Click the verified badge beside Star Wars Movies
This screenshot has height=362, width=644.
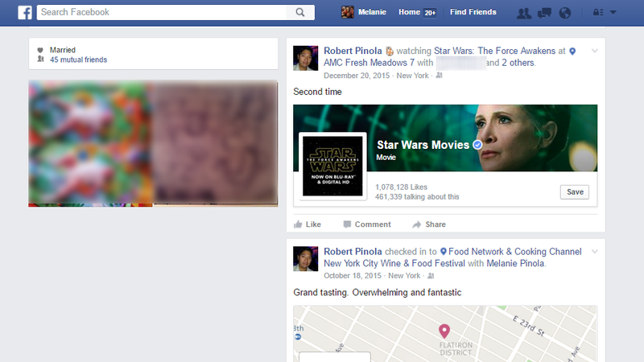tap(477, 145)
